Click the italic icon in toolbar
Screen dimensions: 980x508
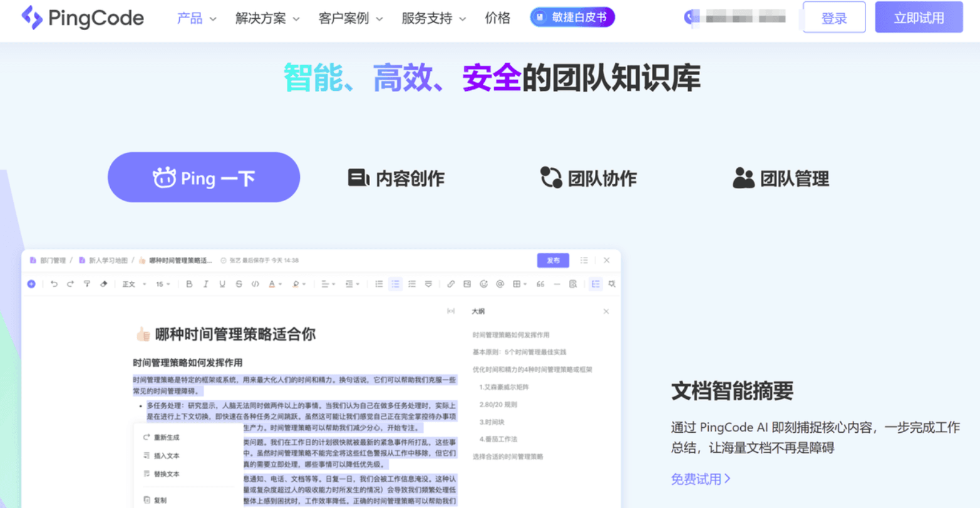[205, 284]
